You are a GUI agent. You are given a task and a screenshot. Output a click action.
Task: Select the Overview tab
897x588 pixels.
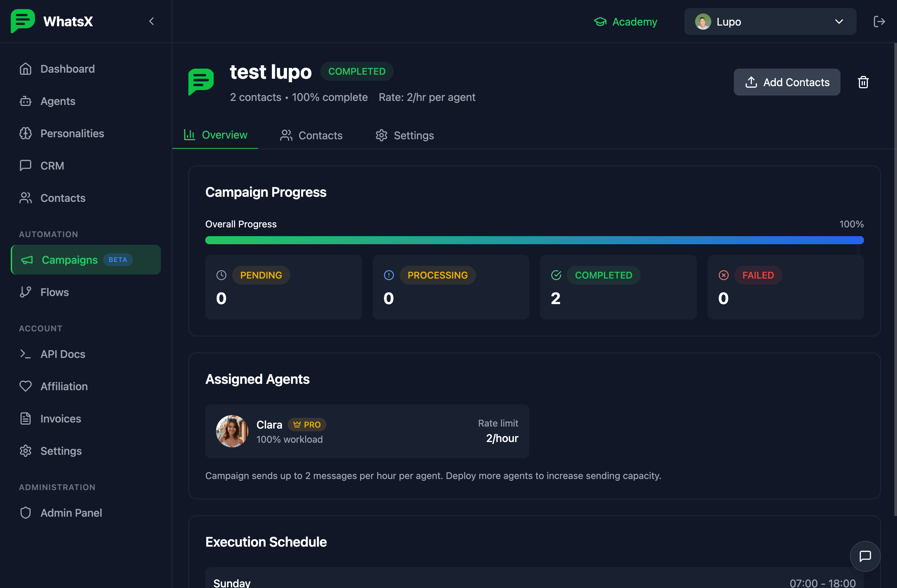click(x=216, y=135)
